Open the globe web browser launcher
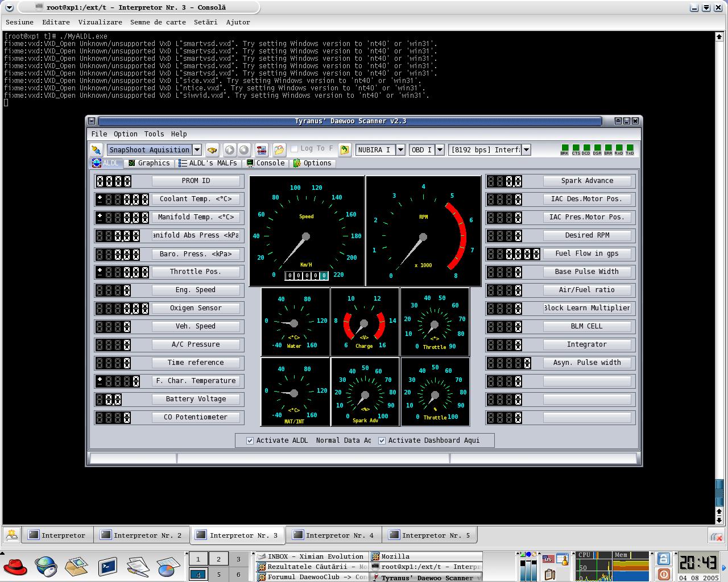This screenshot has width=728, height=582. tap(45, 566)
